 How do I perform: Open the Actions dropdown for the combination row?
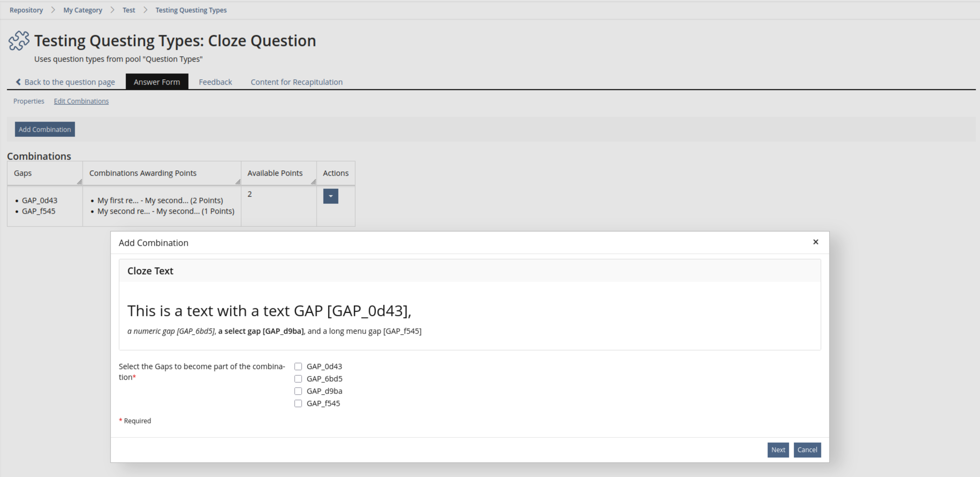(x=330, y=196)
